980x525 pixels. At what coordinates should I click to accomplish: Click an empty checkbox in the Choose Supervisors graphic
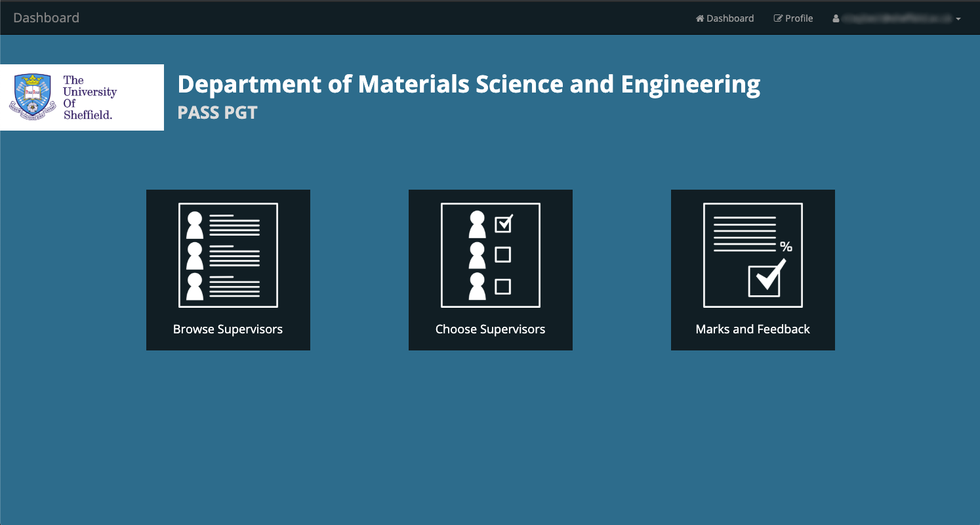click(502, 255)
